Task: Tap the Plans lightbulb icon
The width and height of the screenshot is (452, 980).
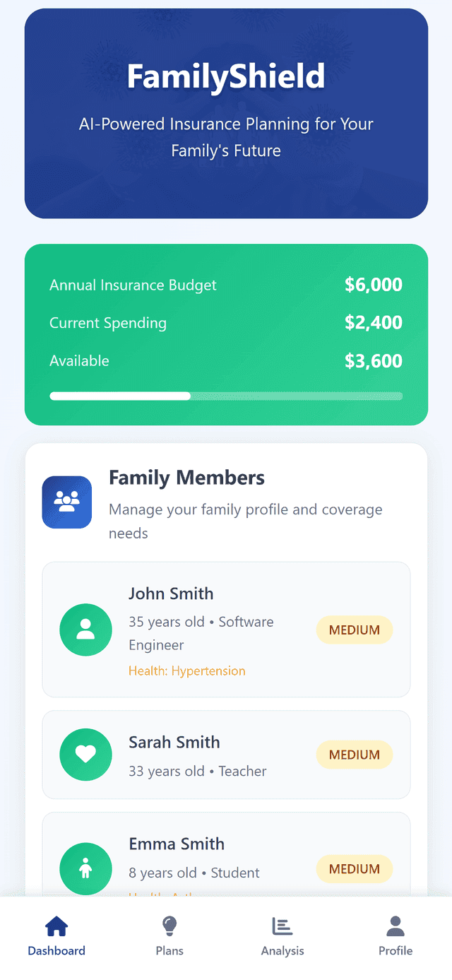Action: point(169,926)
